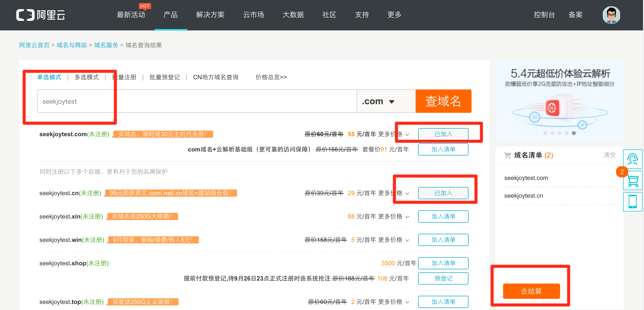Click the 买域名送30元主机代金券 promo tag
The width and height of the screenshot is (644, 310).
pyautogui.click(x=163, y=134)
